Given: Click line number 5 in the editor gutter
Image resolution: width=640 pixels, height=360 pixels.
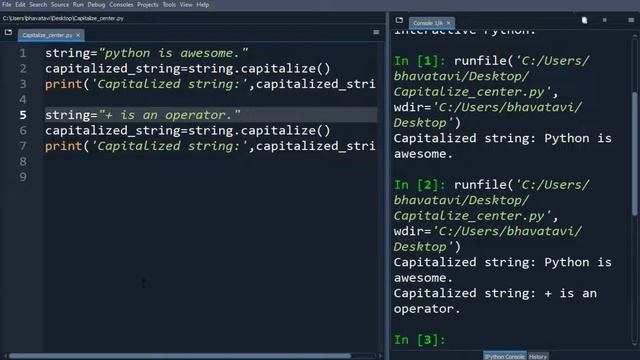Looking at the screenshot, I should (23, 115).
